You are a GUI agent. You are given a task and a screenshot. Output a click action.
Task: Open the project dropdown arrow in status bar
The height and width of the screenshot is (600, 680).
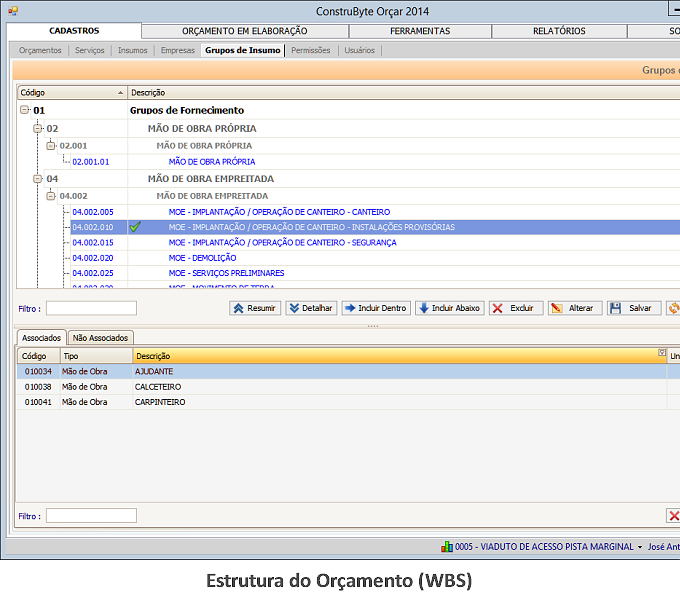click(x=640, y=547)
